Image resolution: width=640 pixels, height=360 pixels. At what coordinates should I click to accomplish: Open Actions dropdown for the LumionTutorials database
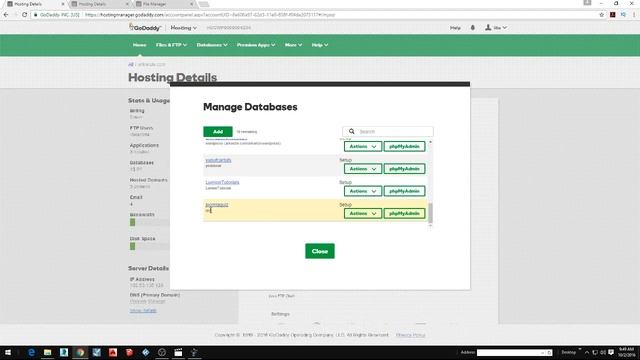tap(362, 191)
